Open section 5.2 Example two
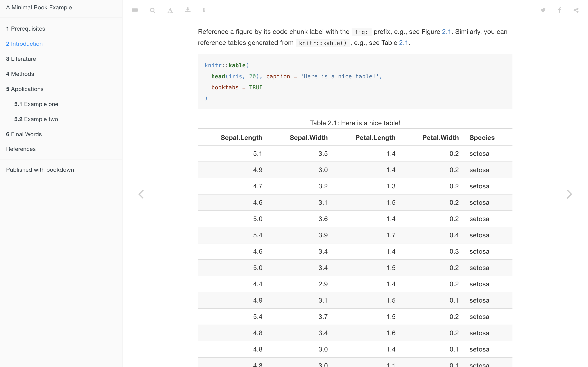This screenshot has width=588, height=367. tap(36, 119)
